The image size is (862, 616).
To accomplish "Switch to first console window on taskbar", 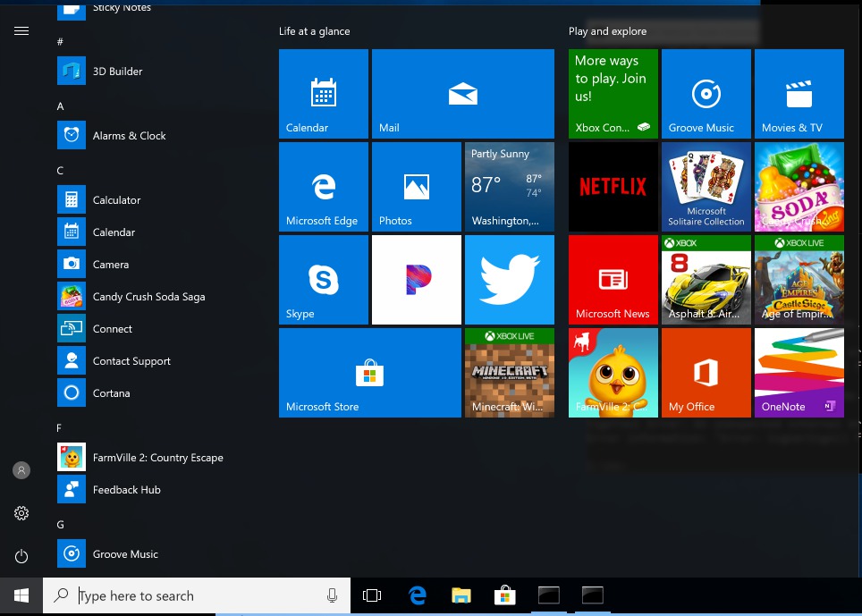I will point(549,595).
